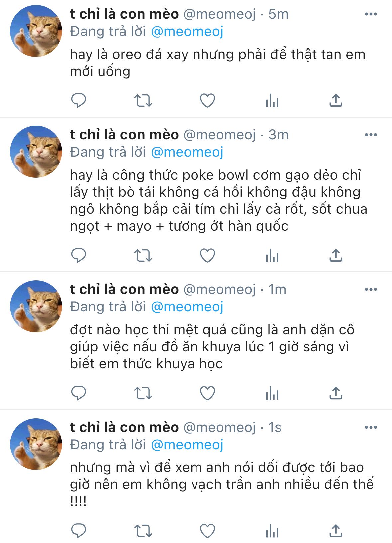Open @meomeoj mention link in first tweet

(187, 31)
